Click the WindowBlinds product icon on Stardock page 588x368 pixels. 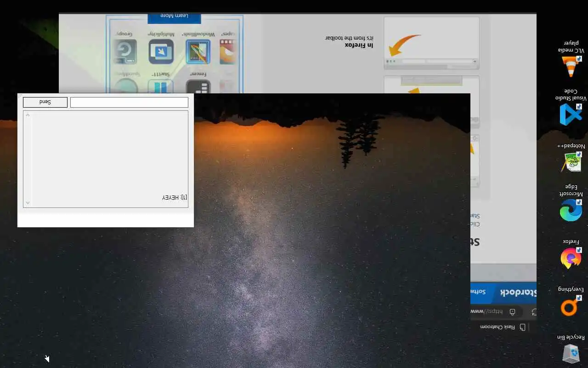(198, 52)
